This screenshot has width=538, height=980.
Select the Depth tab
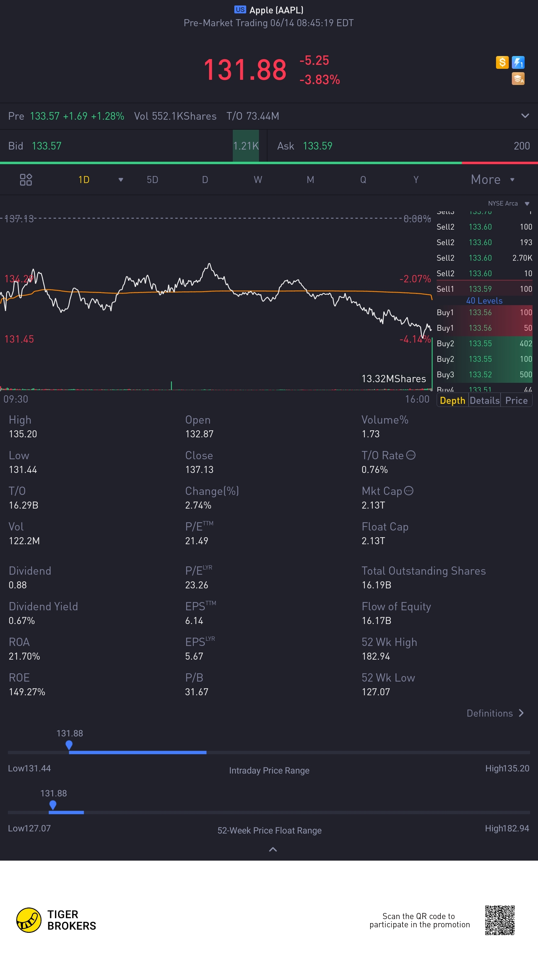click(452, 400)
